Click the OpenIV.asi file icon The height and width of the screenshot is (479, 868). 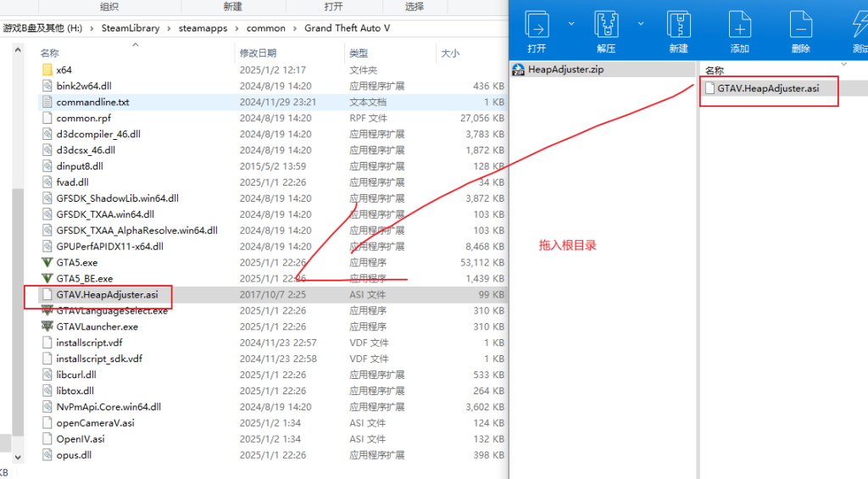[47, 439]
